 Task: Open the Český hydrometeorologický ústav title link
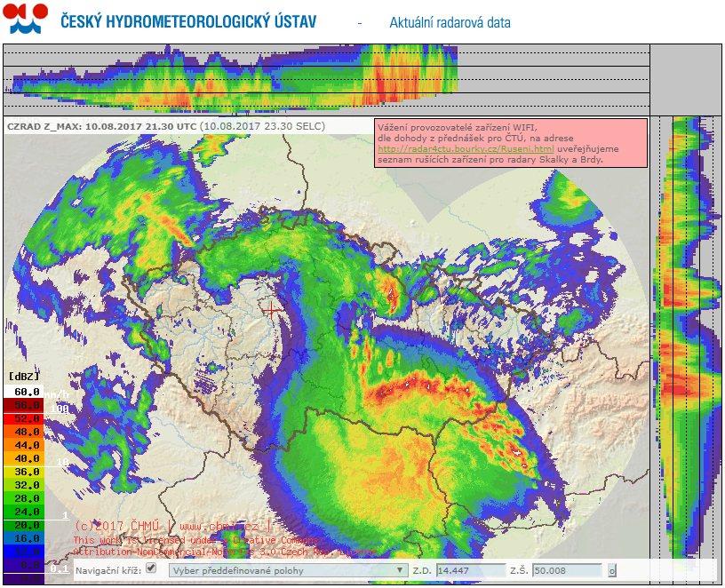point(188,21)
